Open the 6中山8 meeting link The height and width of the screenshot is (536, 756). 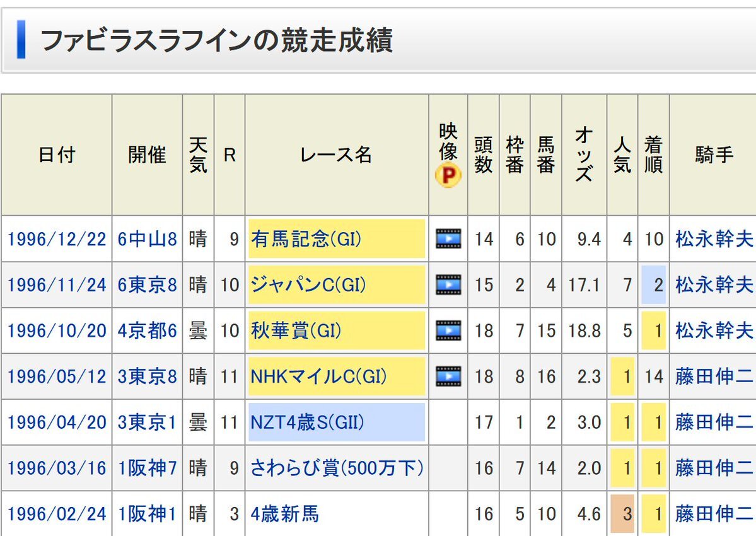pos(147,239)
